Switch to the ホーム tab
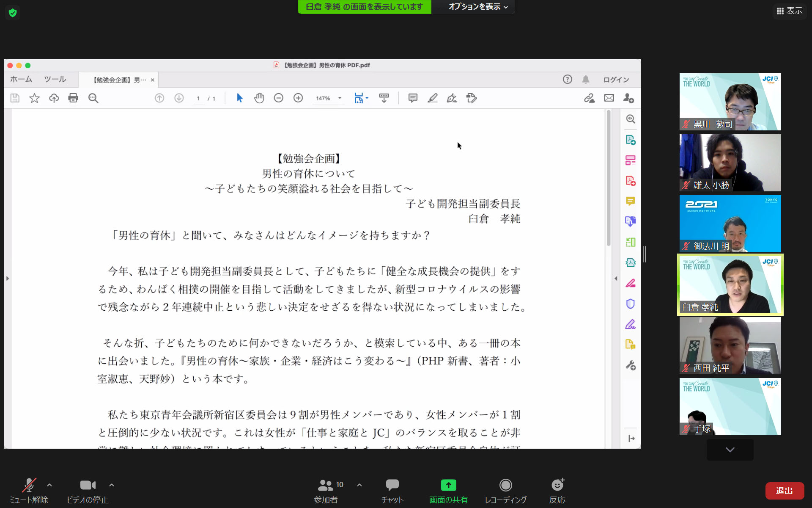 (21, 79)
